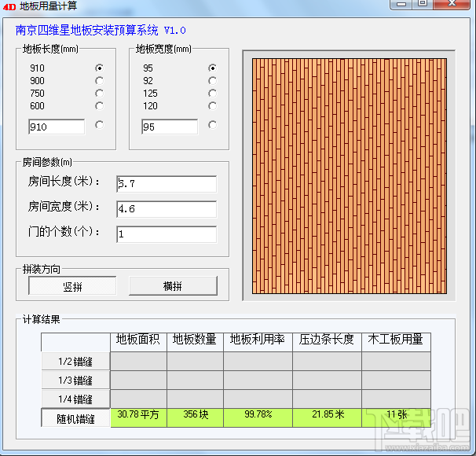Click the 地板利用率 column header
Image resolution: width=476 pixels, height=456 pixels.
coord(258,342)
